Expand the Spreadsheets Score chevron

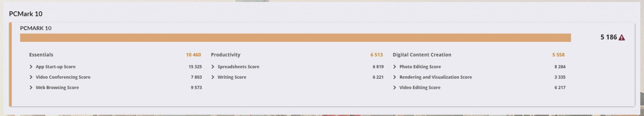pos(213,67)
